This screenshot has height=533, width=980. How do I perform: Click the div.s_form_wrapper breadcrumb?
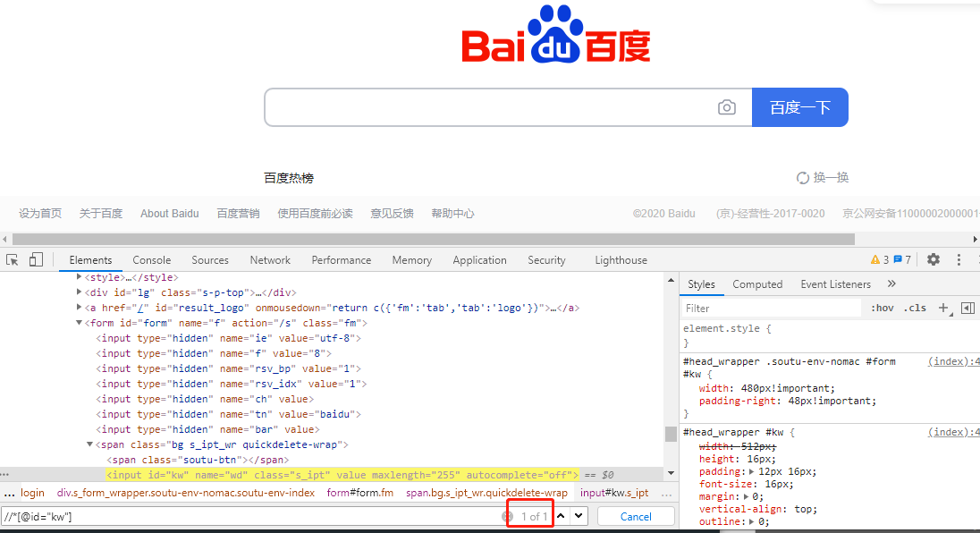186,493
